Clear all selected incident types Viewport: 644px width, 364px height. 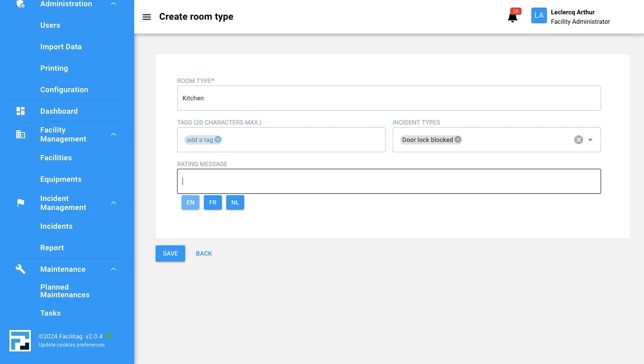point(578,140)
